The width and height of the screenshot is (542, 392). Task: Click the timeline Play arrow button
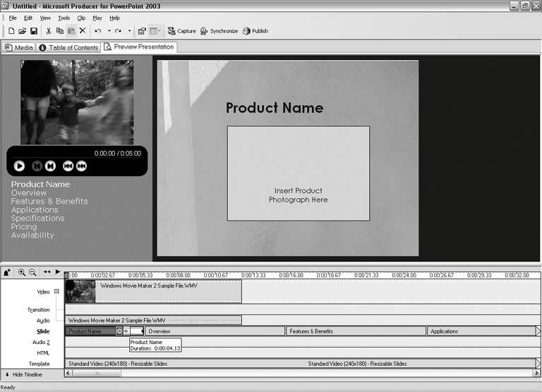point(57,272)
